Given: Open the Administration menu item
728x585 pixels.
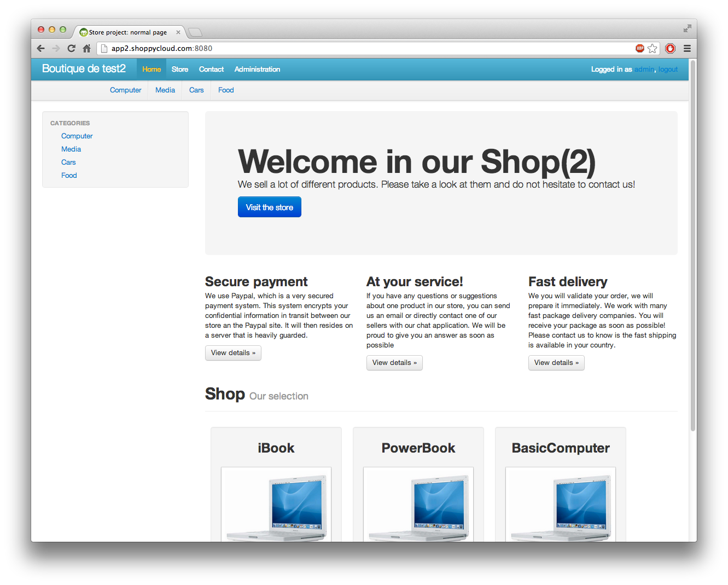Looking at the screenshot, I should coord(257,69).
